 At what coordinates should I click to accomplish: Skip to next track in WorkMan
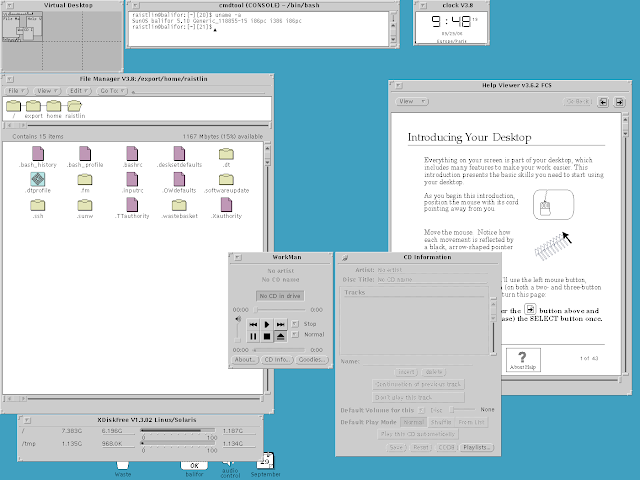281,325
